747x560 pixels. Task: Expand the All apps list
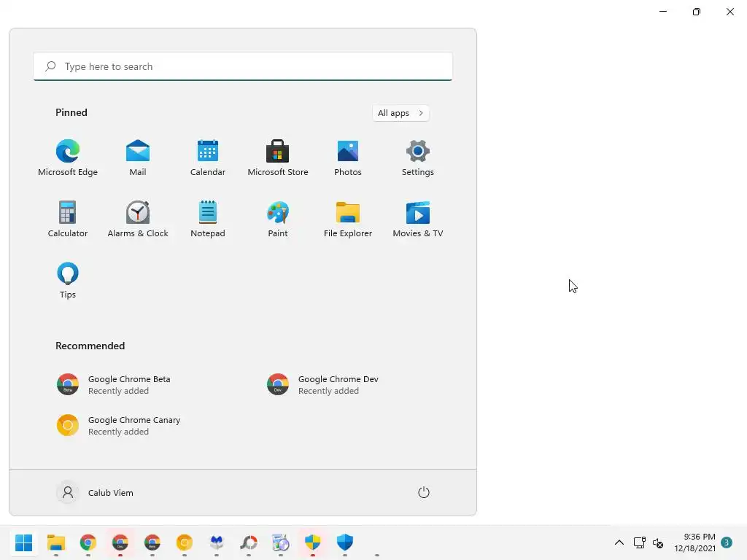(x=400, y=113)
